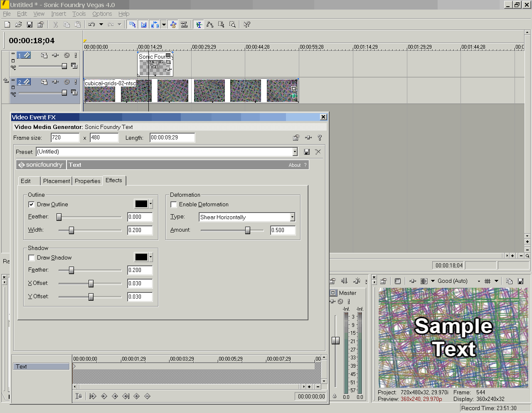Image resolution: width=532 pixels, height=413 pixels.
Task: Open project properties from the main toolbar
Action: 40,25
